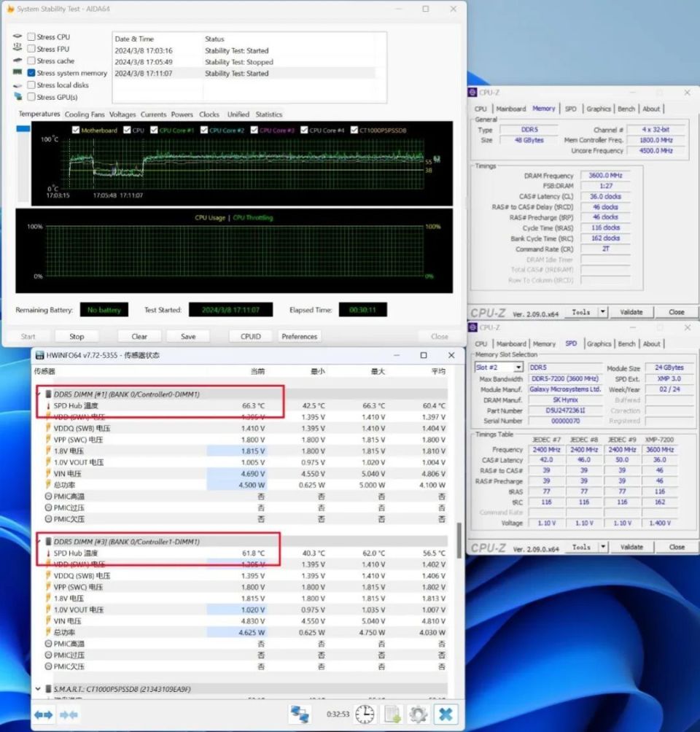Click the AIDA64 flame icon in title bar
This screenshot has width=700, height=732.
[11, 9]
